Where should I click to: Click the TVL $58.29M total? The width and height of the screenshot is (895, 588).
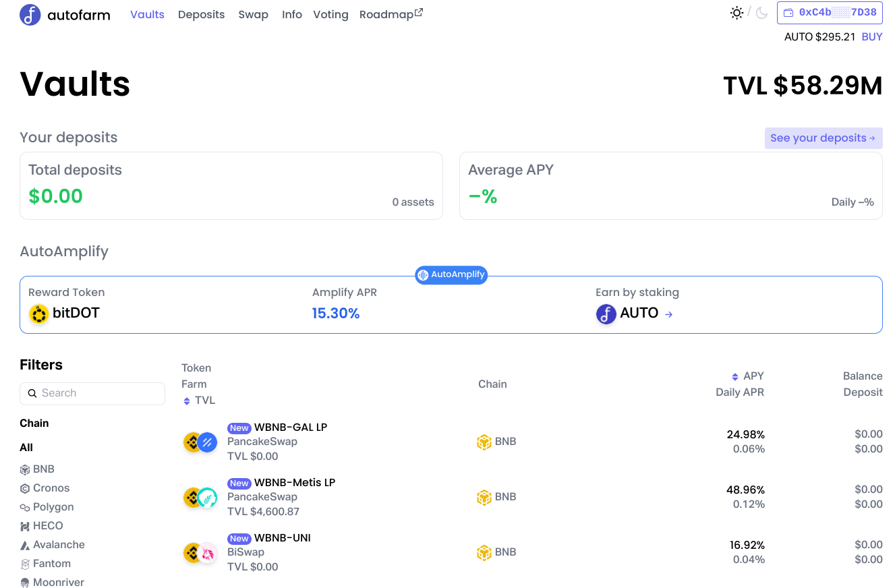tap(803, 86)
